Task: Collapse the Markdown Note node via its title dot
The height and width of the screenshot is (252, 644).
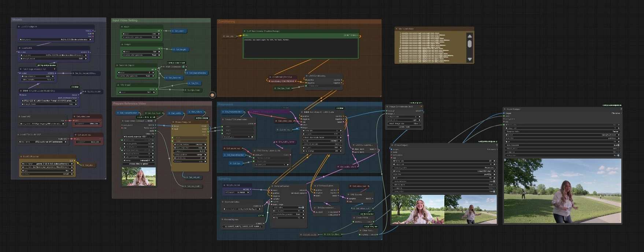Action: pyautogui.click(x=397, y=29)
